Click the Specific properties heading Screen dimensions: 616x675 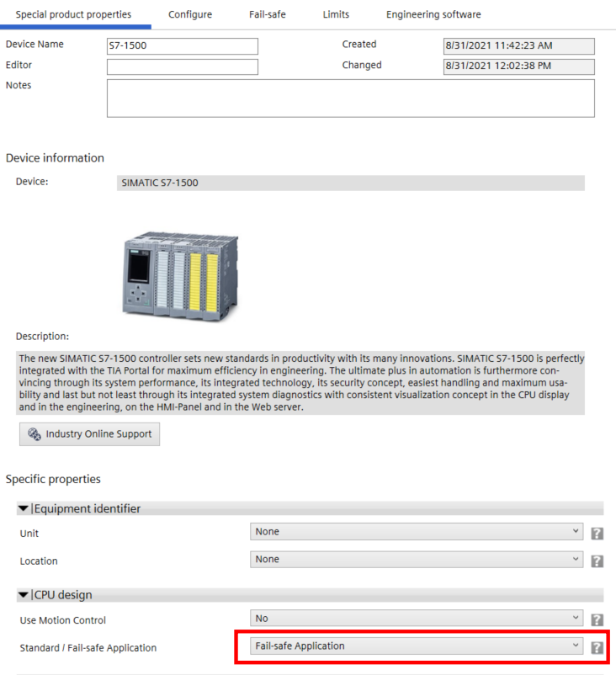click(53, 479)
